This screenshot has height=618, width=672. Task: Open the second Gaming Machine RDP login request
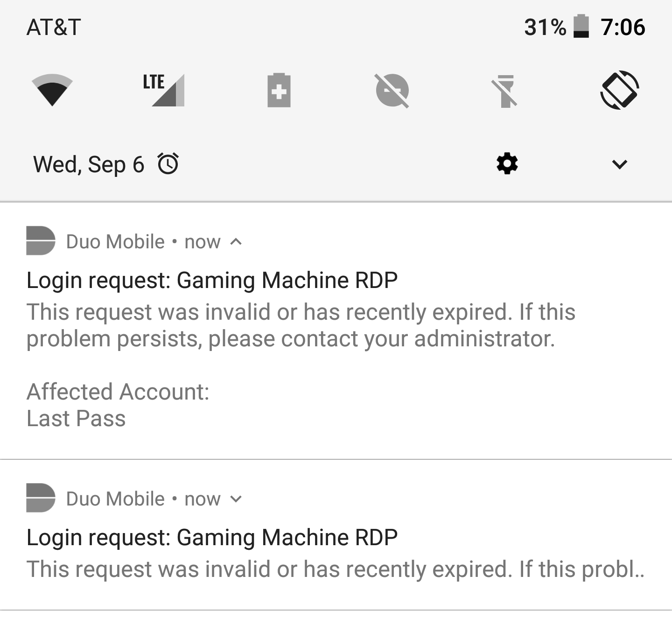point(212,538)
